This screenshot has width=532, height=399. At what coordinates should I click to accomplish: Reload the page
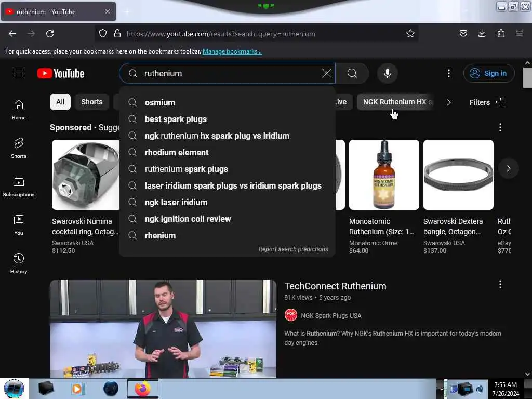point(50,34)
